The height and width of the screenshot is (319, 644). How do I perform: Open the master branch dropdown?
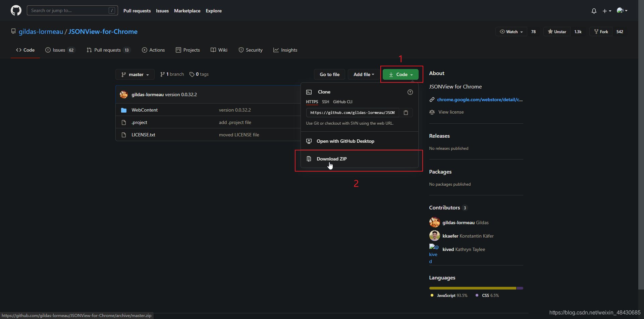click(135, 74)
